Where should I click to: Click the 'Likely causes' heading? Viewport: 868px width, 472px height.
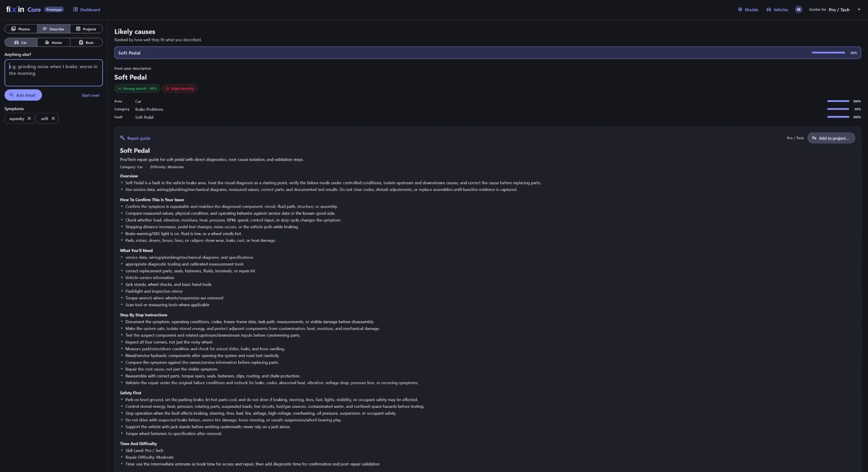(x=135, y=32)
